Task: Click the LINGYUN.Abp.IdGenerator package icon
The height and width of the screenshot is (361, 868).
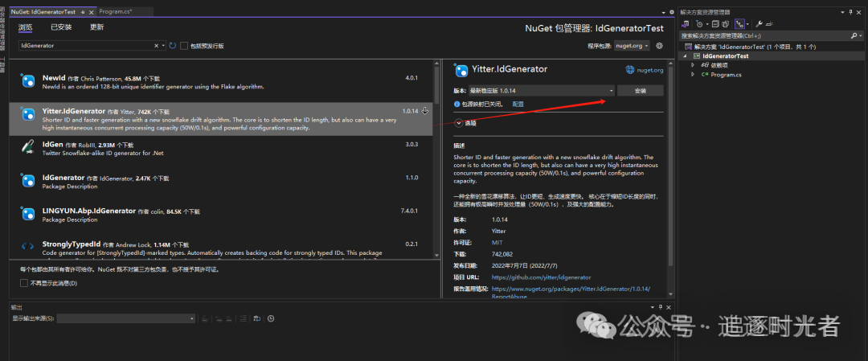Action: click(27, 214)
